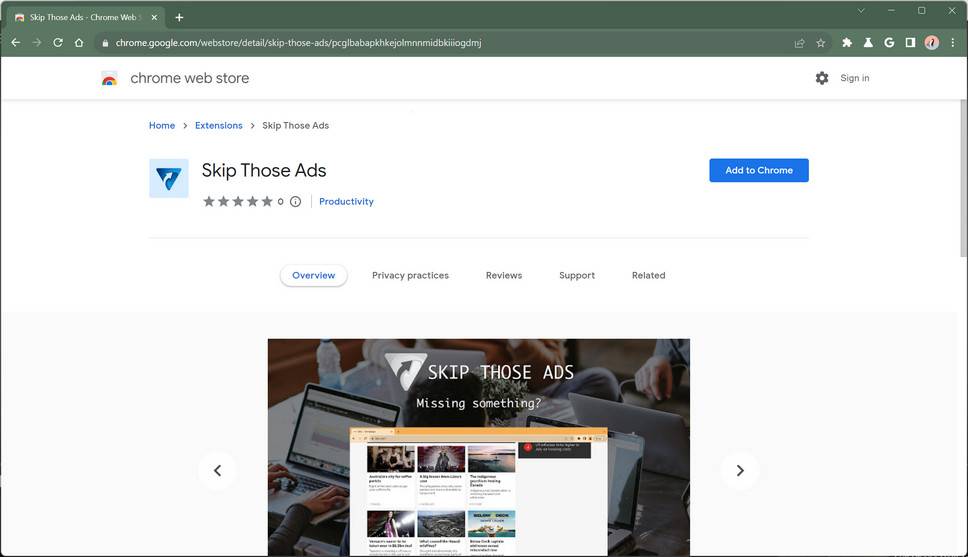Open a new browser tab

(x=179, y=17)
